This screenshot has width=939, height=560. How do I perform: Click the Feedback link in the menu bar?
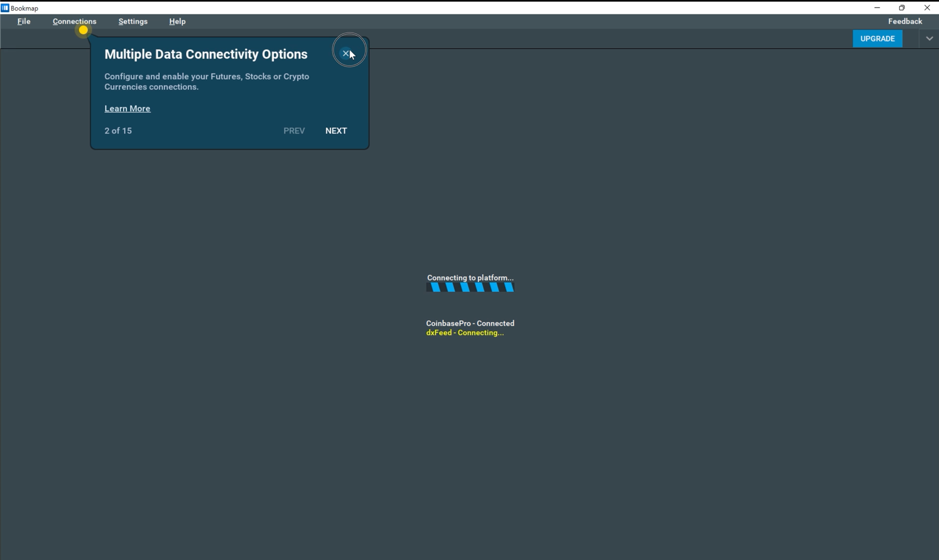click(905, 21)
